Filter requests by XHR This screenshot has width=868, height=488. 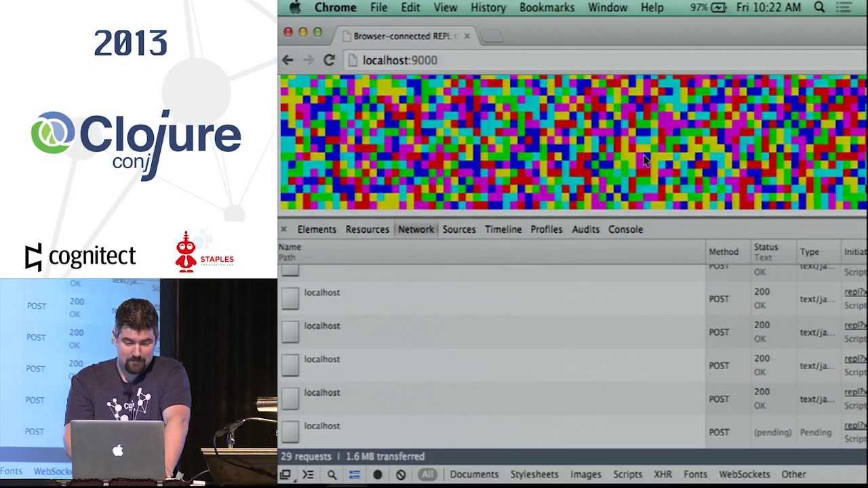tap(663, 474)
